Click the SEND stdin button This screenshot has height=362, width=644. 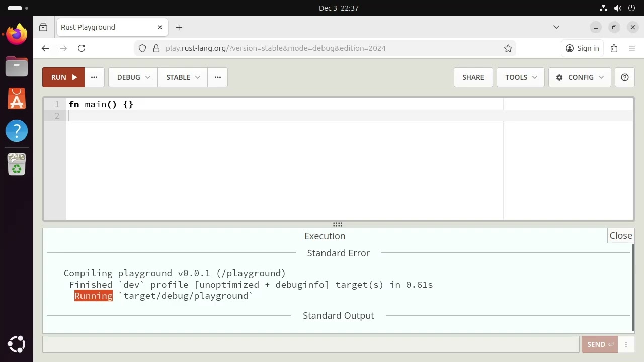coord(600,344)
